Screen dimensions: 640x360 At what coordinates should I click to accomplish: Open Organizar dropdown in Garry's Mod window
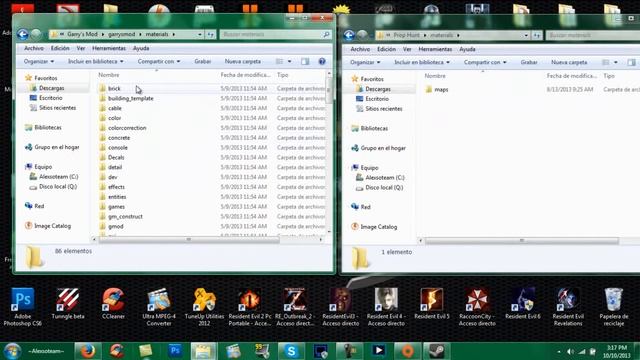39,61
